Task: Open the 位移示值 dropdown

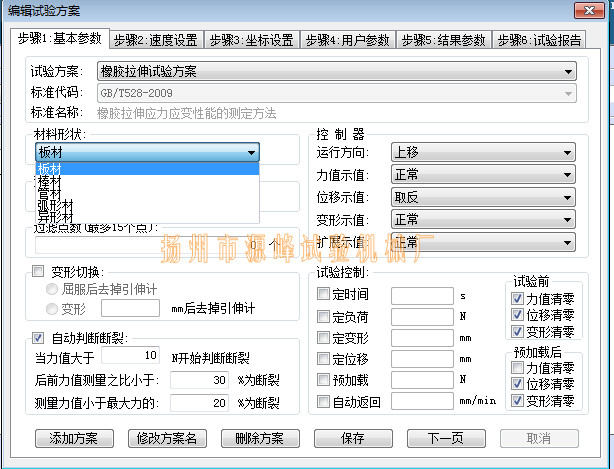Action: tap(483, 197)
